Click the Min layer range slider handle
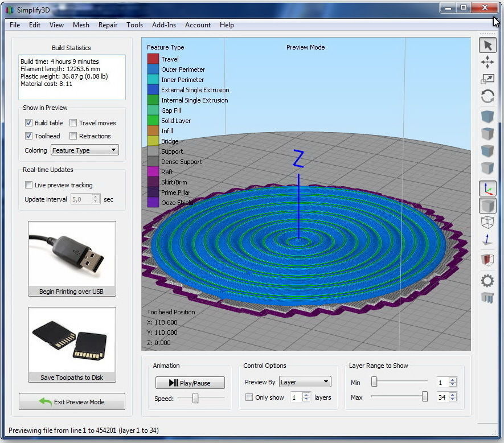Viewport: 504px width, 443px height. [x=374, y=382]
